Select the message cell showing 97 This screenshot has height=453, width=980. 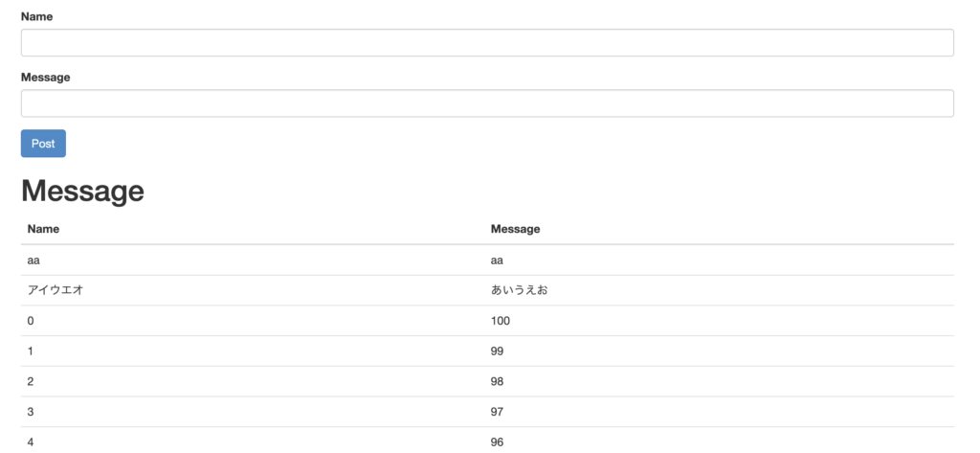point(720,412)
